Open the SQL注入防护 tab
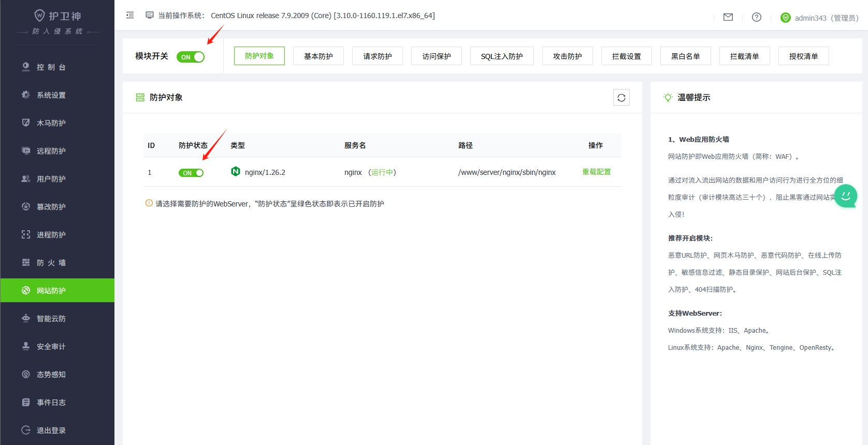Image resolution: width=868 pixels, height=445 pixels. tap(502, 56)
